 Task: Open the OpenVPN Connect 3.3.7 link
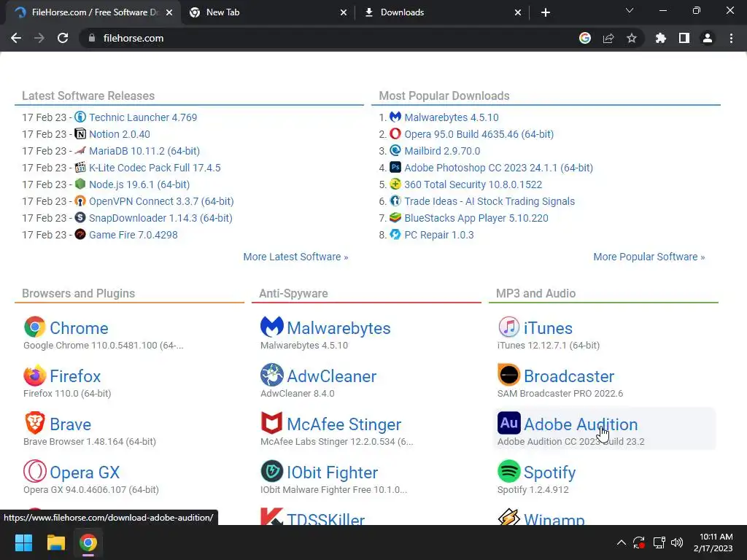161,201
